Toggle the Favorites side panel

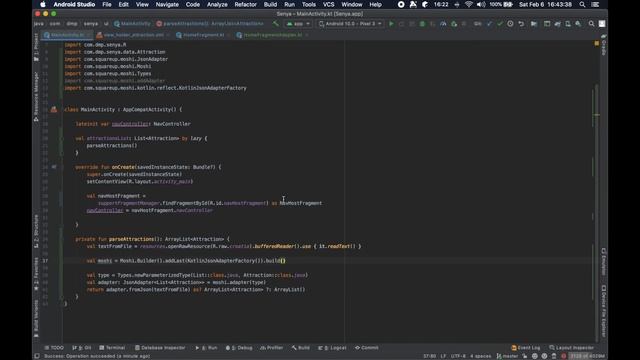pos(36,274)
